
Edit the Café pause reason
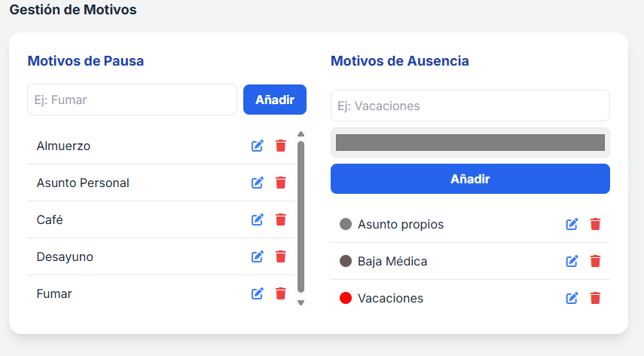(258, 219)
